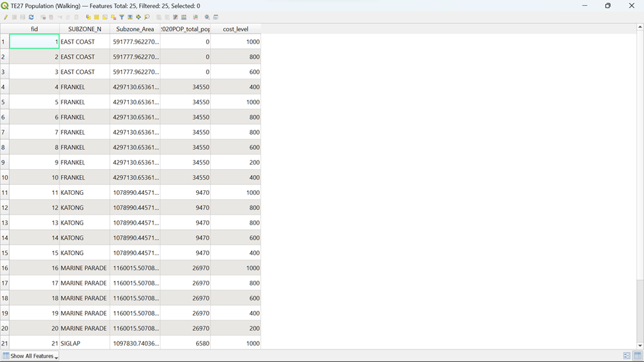Select row 10 via its row header
The height and width of the screenshot is (362, 644).
click(5, 178)
